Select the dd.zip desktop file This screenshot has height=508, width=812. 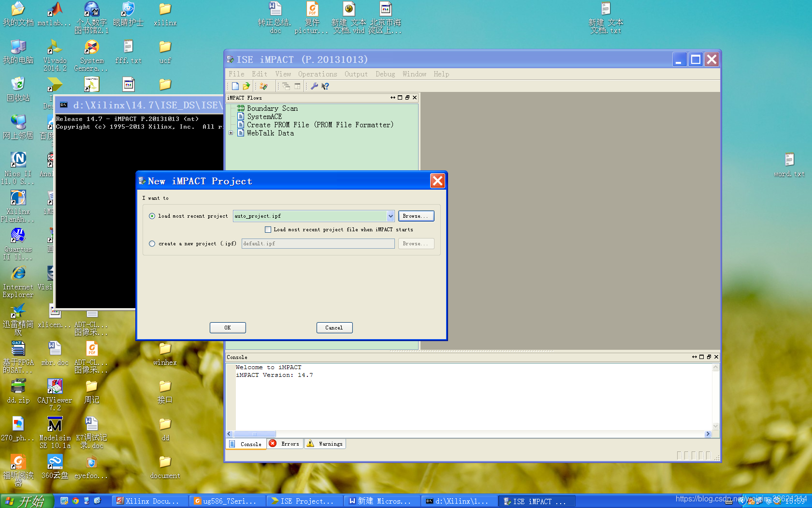(18, 391)
